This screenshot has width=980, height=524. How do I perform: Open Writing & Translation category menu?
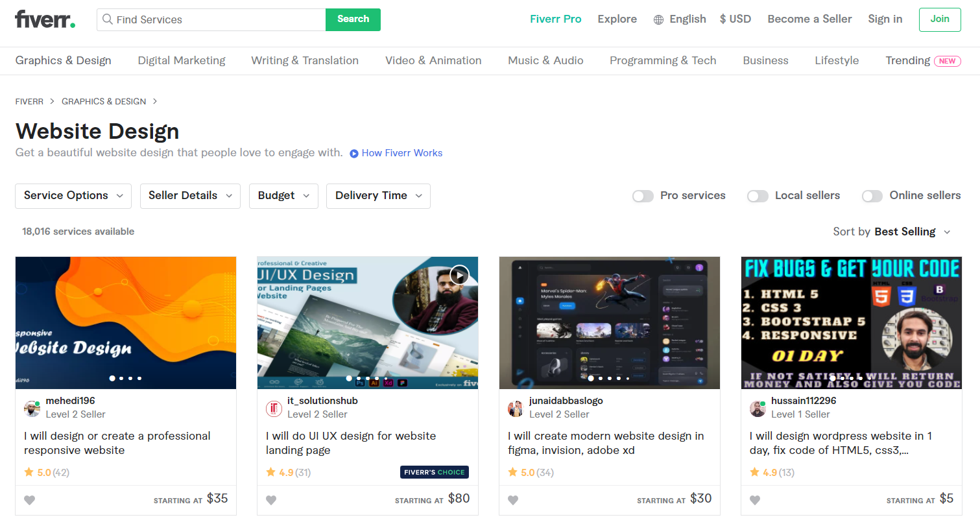(x=305, y=60)
